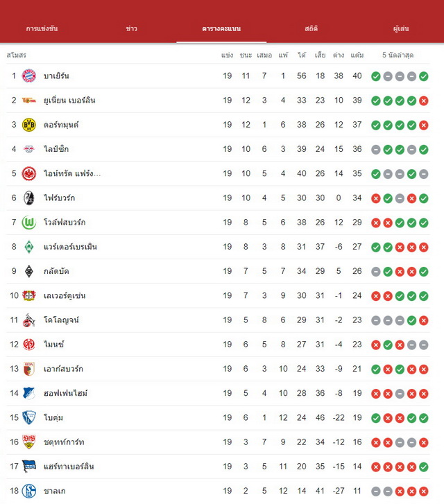Click Bayern's most recent win checkmark
444x504 pixels.
(x=424, y=76)
